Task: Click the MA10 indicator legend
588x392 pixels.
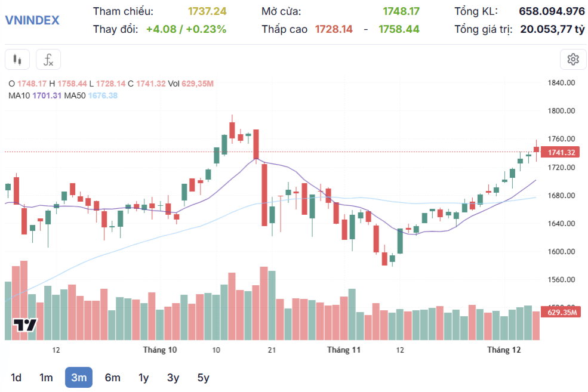Action: [35, 95]
